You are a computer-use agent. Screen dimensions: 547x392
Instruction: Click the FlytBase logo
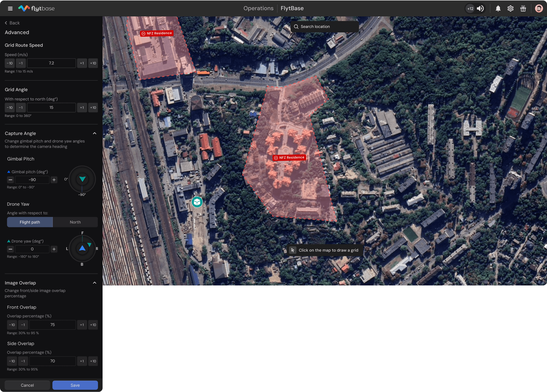coord(37,9)
